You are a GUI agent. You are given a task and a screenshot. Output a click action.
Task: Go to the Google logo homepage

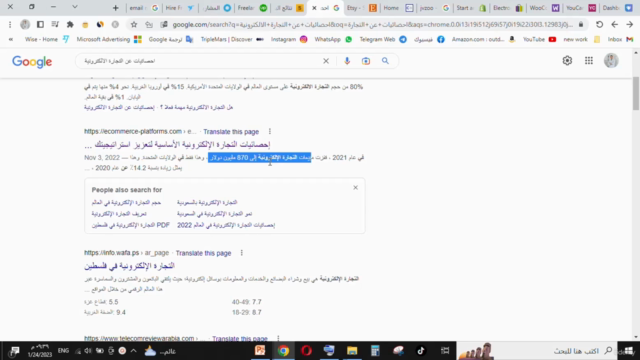32,62
